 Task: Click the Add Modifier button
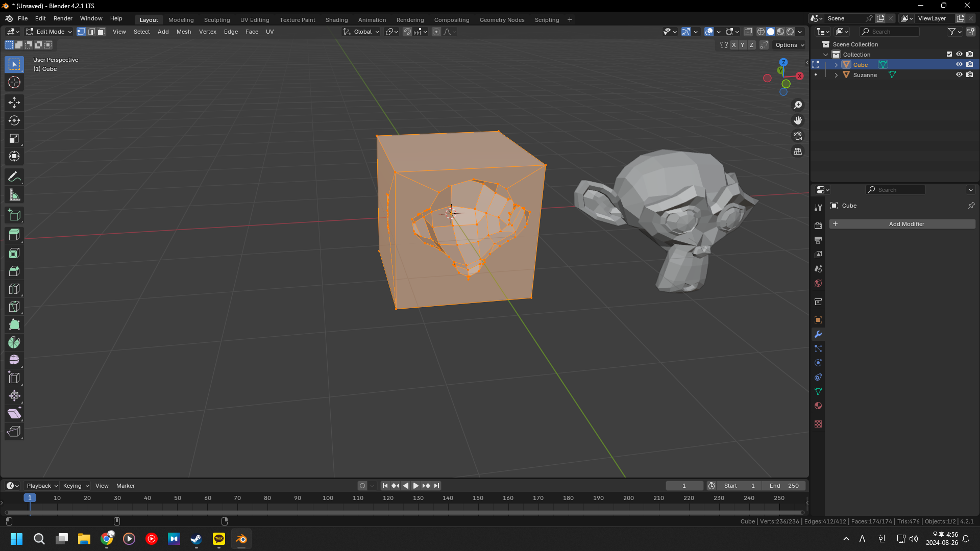click(x=902, y=224)
